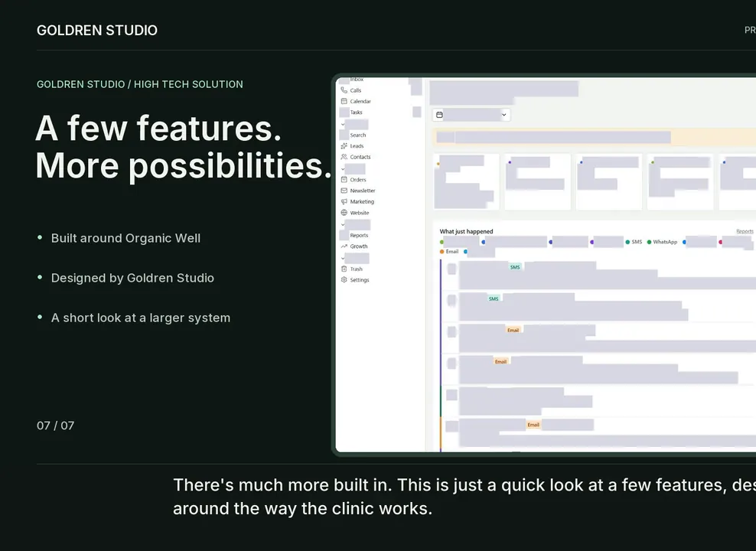
Task: Click the caption "around the way the clinic works."
Action: [302, 509]
